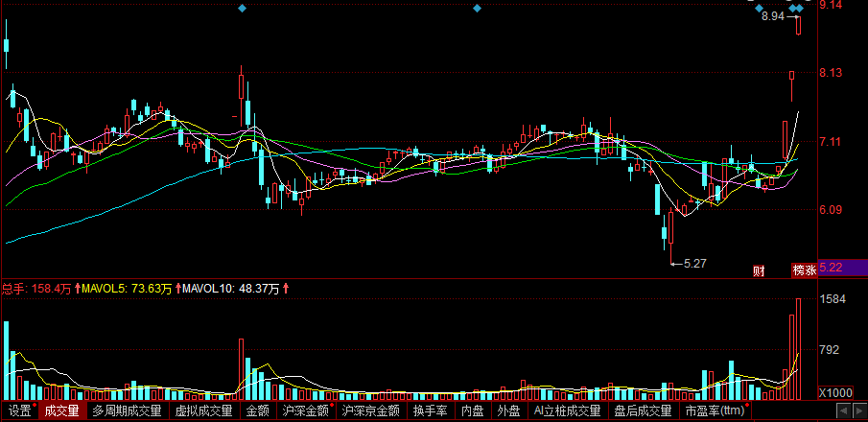
Task: Click the 涨 badge beside the 5.22 label
Action: pos(810,270)
